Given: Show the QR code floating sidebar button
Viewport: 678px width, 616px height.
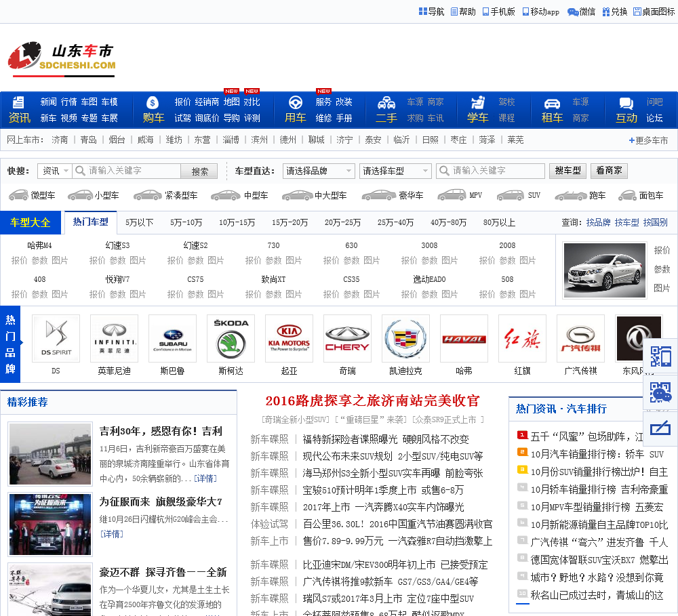Looking at the screenshot, I should coord(660,356).
